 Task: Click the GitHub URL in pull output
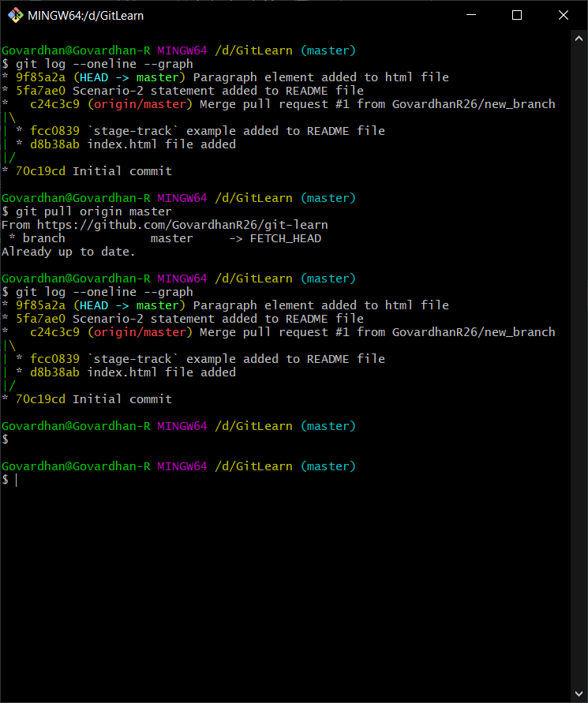pos(182,225)
